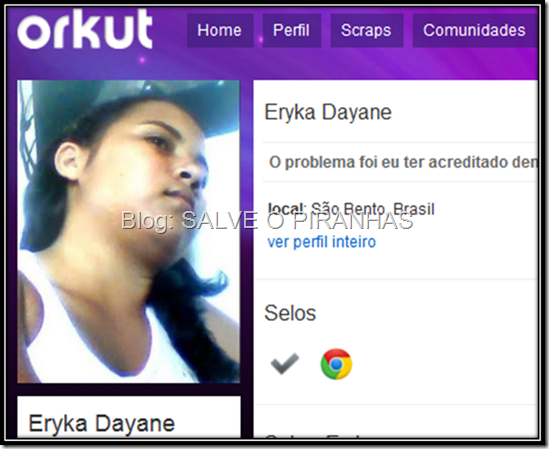Click the Eryka Dayane profile heading
The width and height of the screenshot is (549, 449).
[x=328, y=112]
